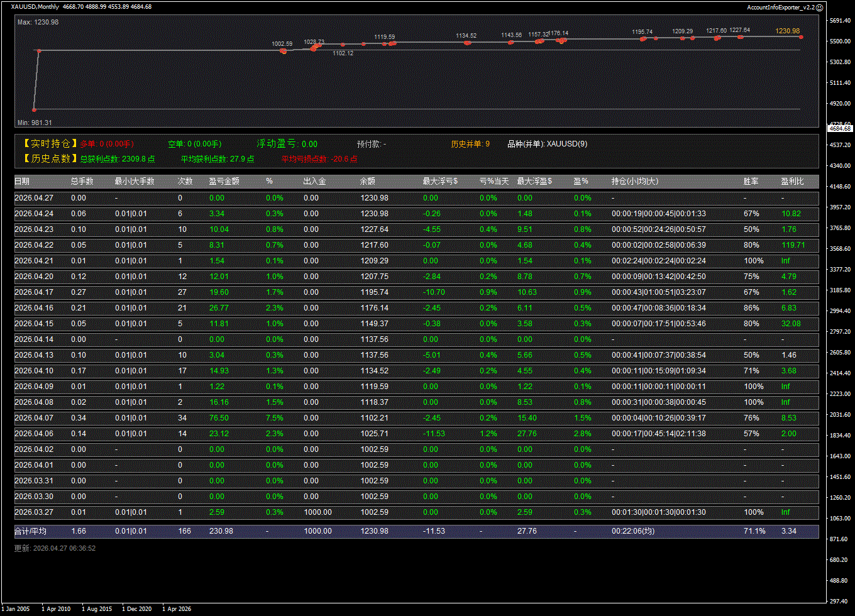The image size is (855, 616).
Task: Click the smiley face EA status icon
Action: (x=819, y=7)
